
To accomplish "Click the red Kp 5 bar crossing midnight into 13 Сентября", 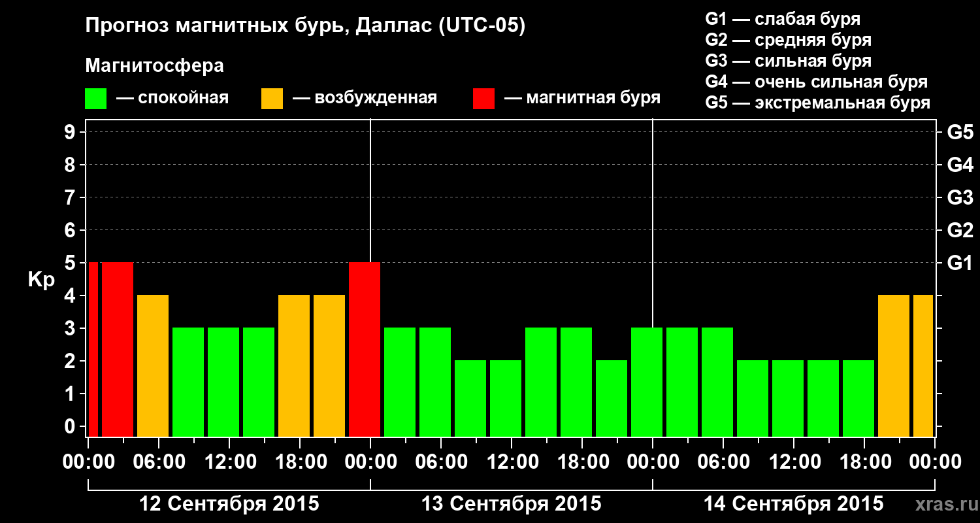I will [x=365, y=349].
